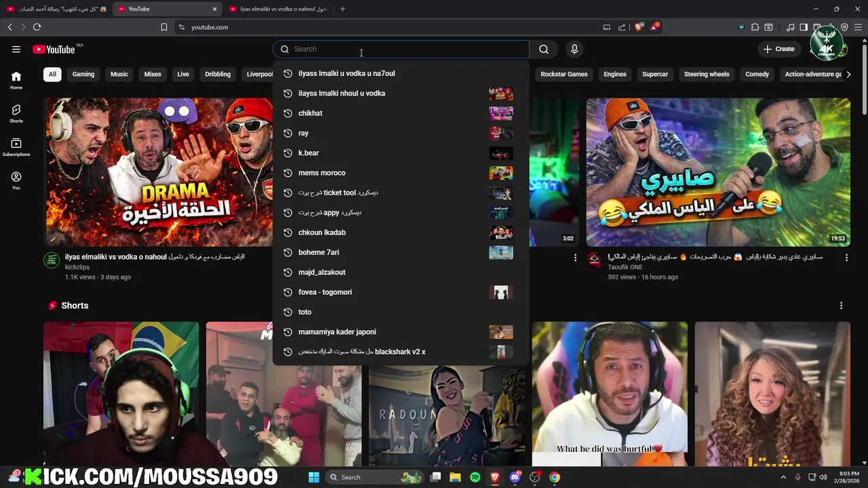Choose the 'ray' search suggestion

coord(401,133)
